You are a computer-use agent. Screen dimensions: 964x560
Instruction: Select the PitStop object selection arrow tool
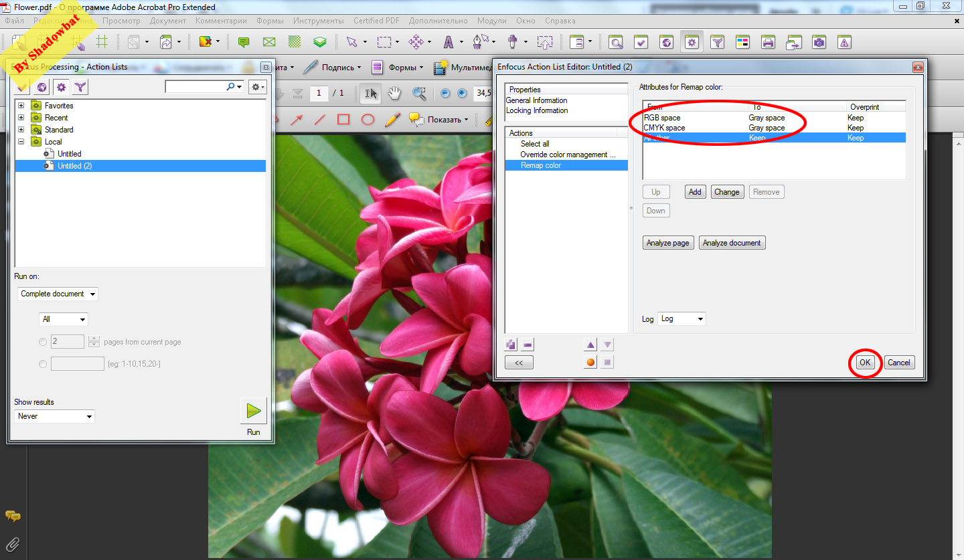pyautogui.click(x=351, y=42)
